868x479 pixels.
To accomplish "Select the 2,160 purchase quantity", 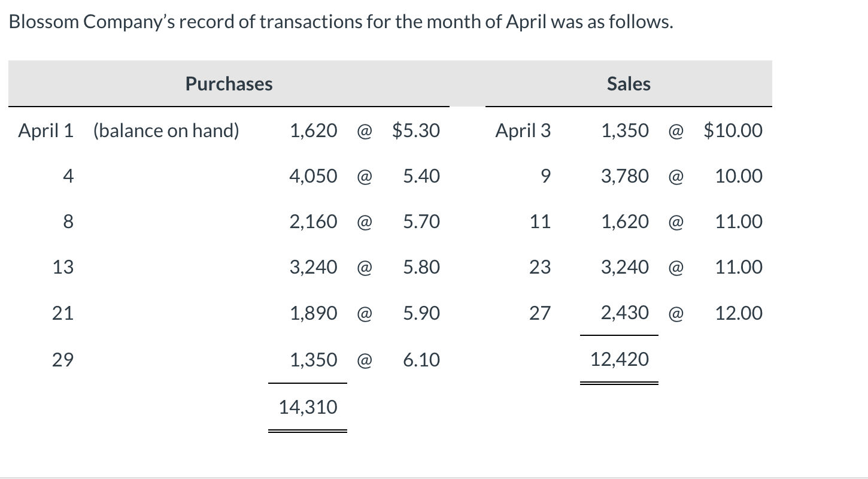I will pos(313,222).
